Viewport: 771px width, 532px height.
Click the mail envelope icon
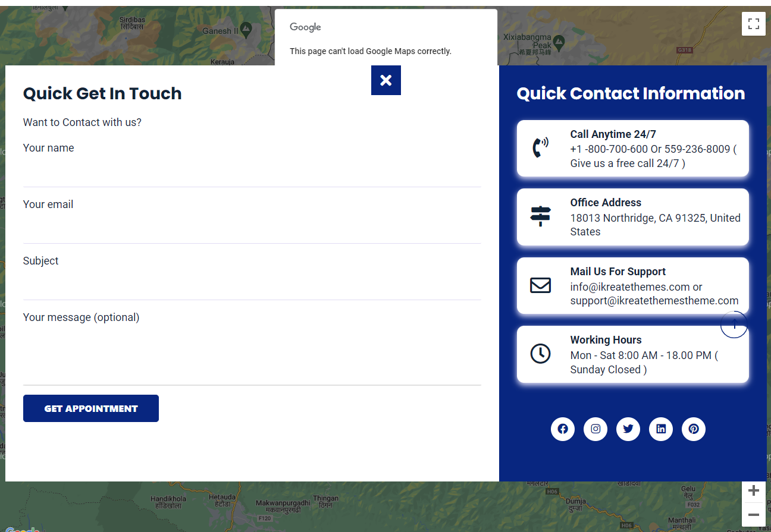pos(540,285)
